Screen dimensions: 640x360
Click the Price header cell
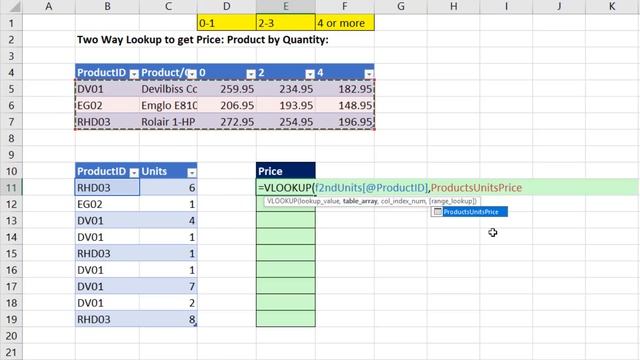[x=286, y=171]
